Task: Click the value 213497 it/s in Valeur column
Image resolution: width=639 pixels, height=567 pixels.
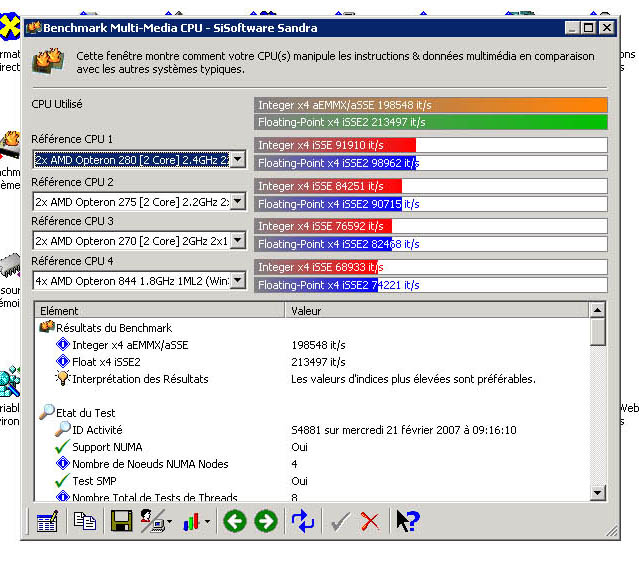Action: [318, 362]
